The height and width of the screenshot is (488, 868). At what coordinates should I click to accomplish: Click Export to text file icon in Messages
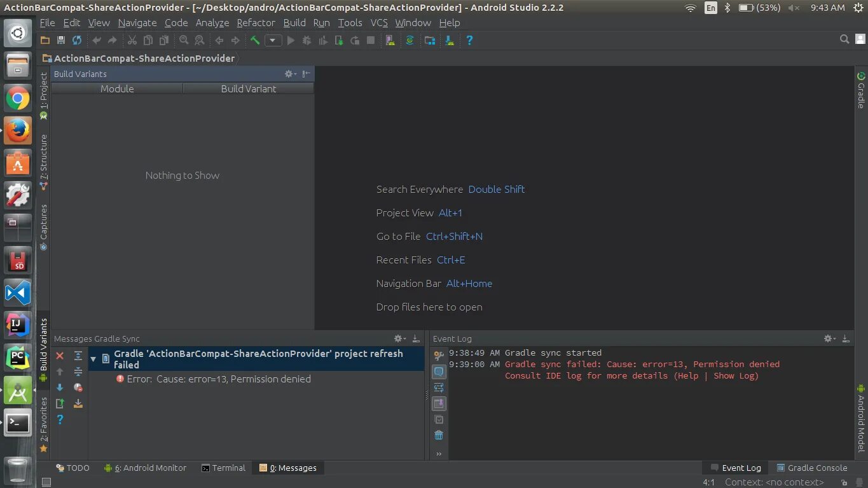click(60, 403)
